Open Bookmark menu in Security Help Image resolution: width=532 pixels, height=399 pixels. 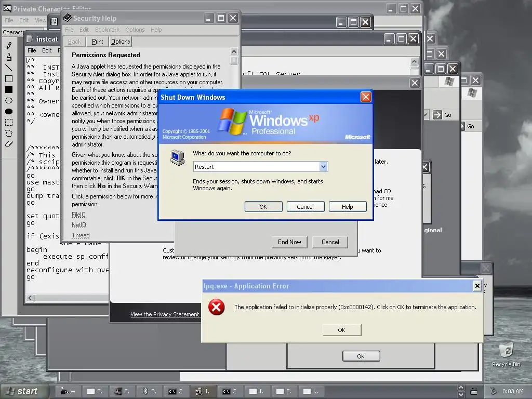tap(107, 30)
